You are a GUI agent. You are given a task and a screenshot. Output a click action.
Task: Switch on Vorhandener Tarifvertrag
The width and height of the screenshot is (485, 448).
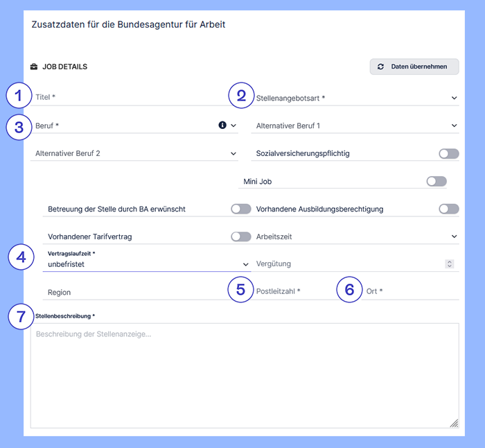pyautogui.click(x=240, y=236)
